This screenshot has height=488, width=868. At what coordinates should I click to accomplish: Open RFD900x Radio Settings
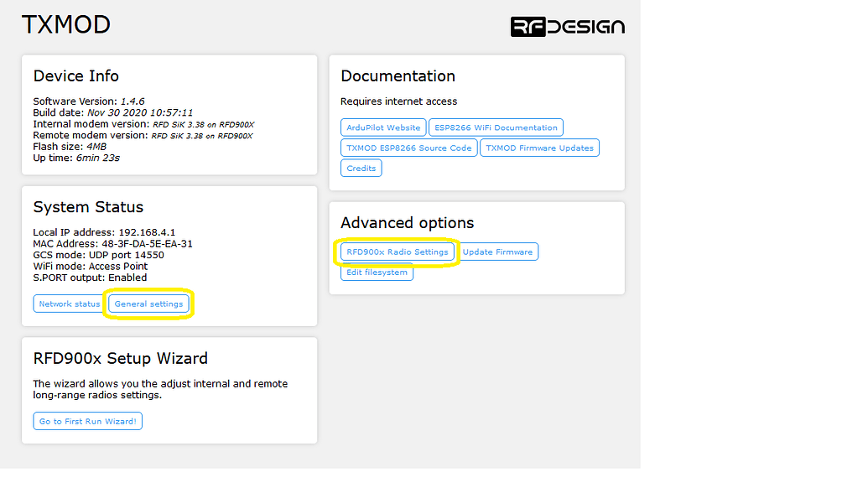pyautogui.click(x=398, y=252)
